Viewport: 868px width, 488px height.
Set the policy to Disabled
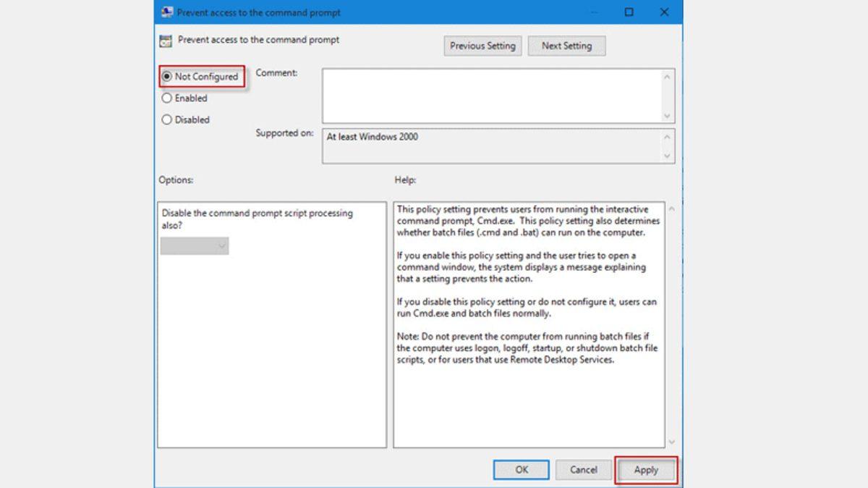click(x=167, y=120)
